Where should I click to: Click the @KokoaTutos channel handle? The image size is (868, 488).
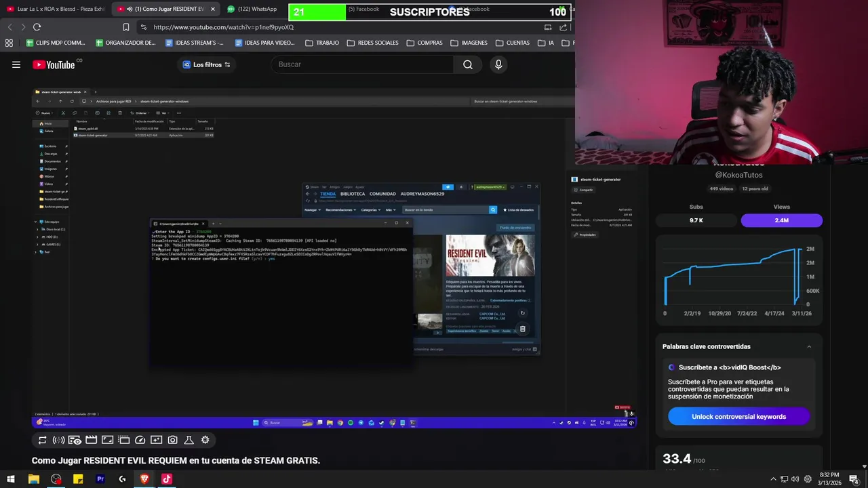(738, 175)
